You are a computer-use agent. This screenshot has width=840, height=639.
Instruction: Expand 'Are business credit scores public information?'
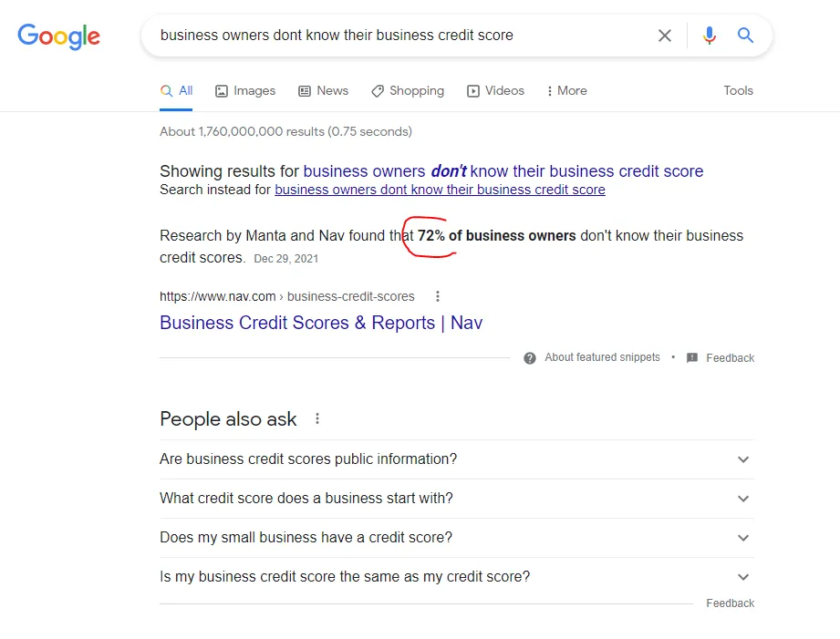tap(457, 459)
